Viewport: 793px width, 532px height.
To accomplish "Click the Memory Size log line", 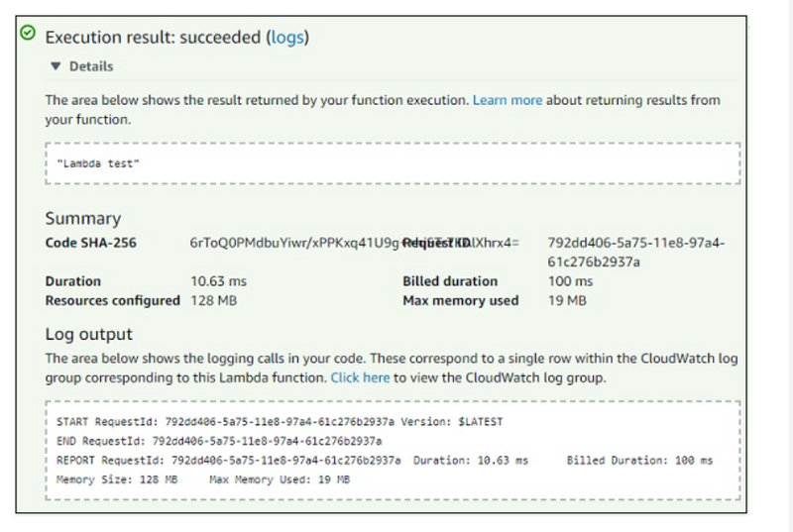I will [203, 479].
